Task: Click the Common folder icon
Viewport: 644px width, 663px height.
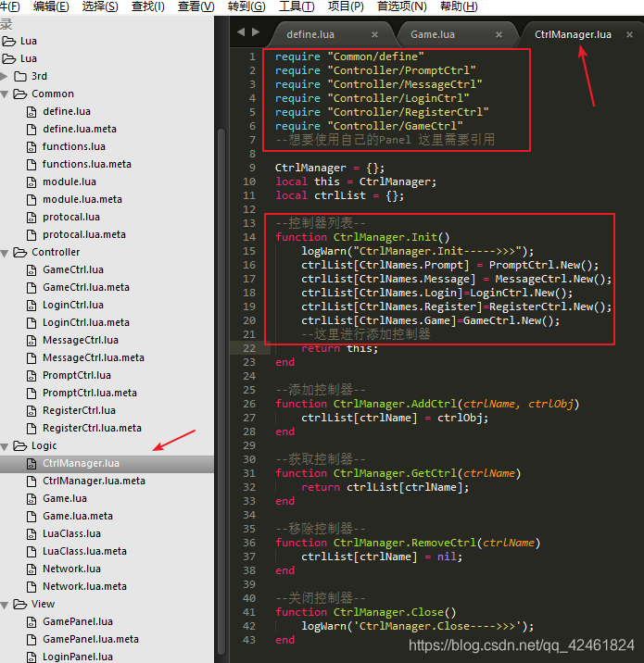Action: (x=19, y=94)
